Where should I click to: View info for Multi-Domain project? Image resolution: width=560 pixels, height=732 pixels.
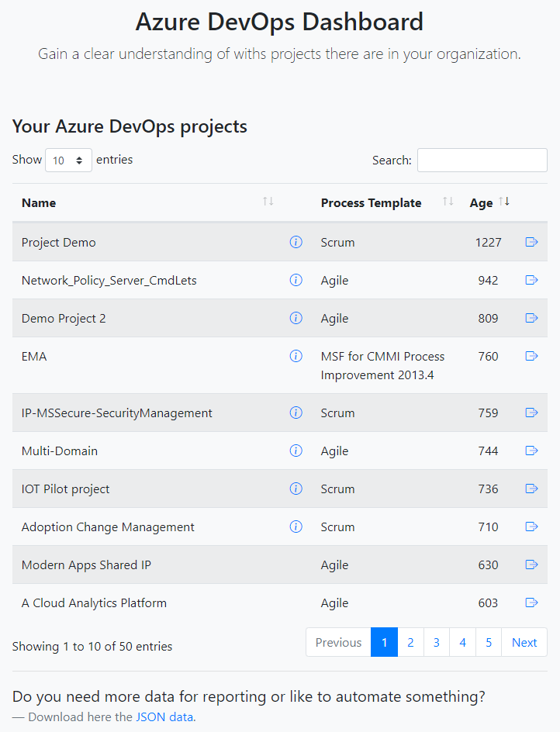pyautogui.click(x=296, y=451)
